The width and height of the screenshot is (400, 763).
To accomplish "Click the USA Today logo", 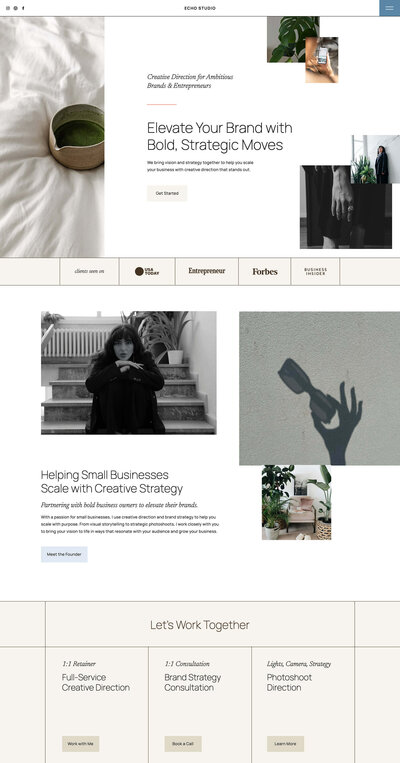I will [x=147, y=272].
